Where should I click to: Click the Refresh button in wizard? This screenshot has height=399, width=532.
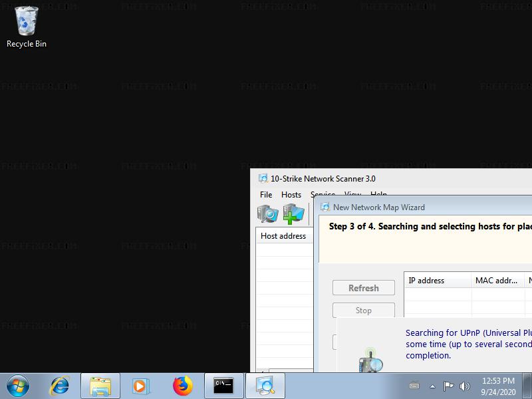(x=363, y=288)
